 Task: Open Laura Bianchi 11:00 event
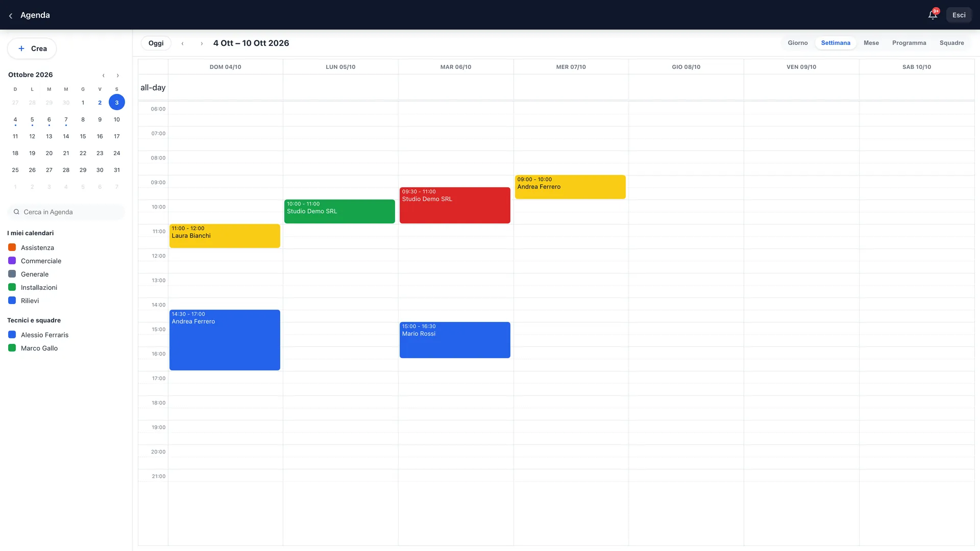[x=225, y=236]
